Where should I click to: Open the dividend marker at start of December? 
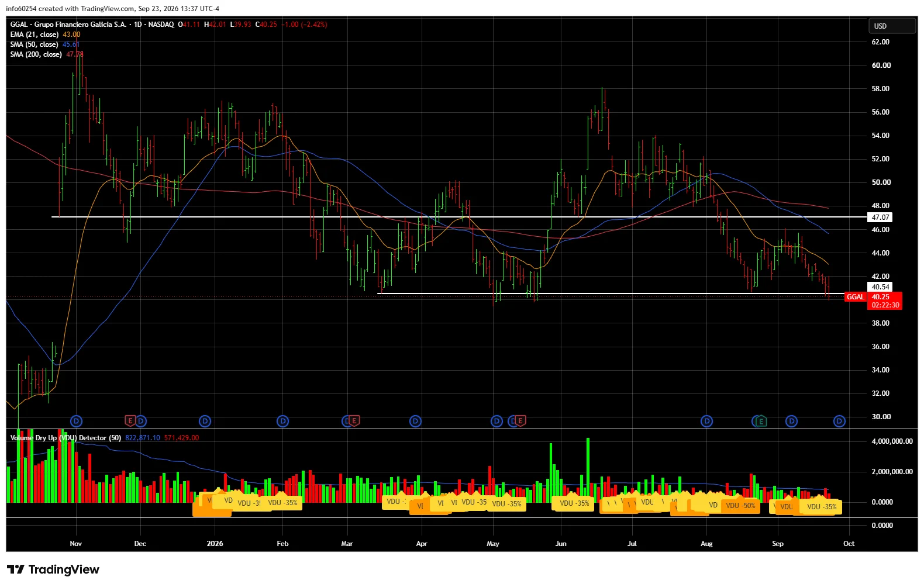tap(140, 421)
